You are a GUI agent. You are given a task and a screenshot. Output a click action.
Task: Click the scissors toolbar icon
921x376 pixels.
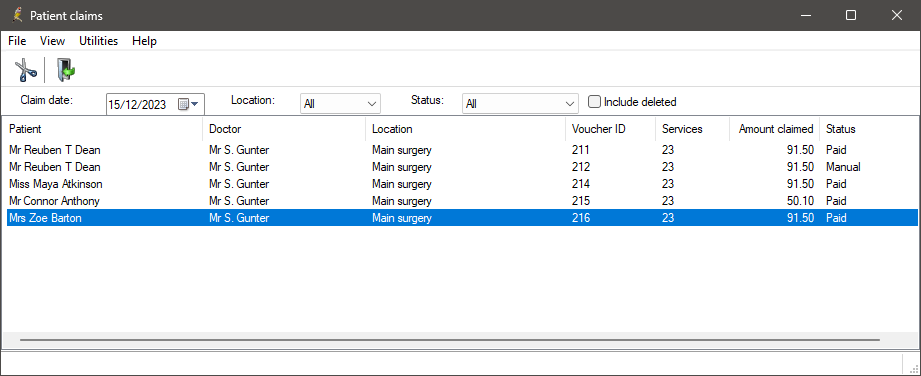(x=25, y=70)
